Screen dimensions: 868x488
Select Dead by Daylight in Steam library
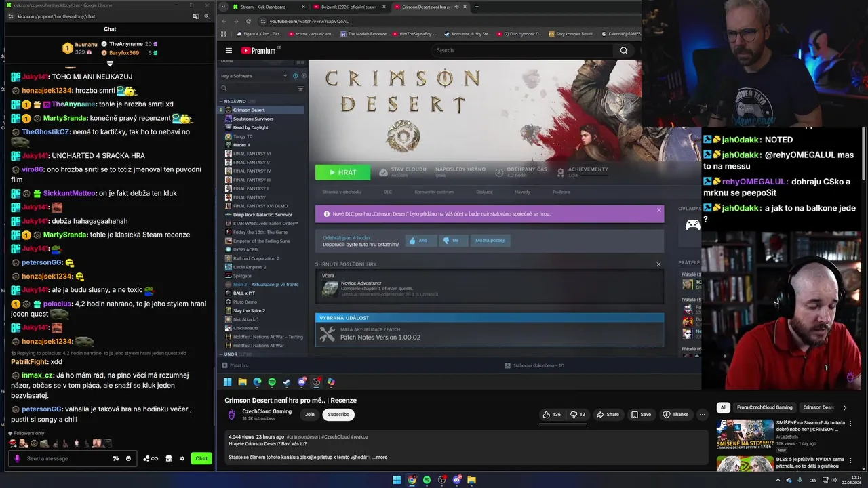point(250,127)
